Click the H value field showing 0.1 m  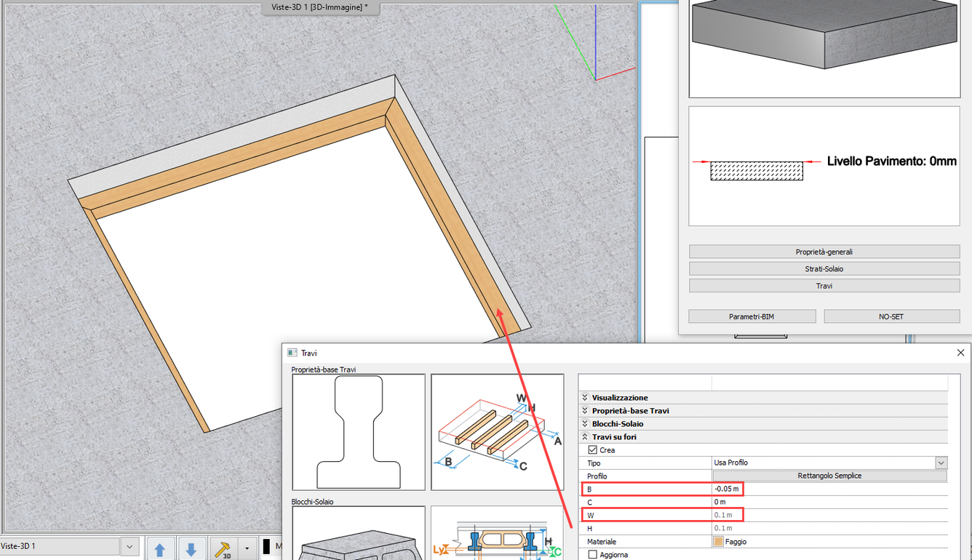click(x=829, y=528)
